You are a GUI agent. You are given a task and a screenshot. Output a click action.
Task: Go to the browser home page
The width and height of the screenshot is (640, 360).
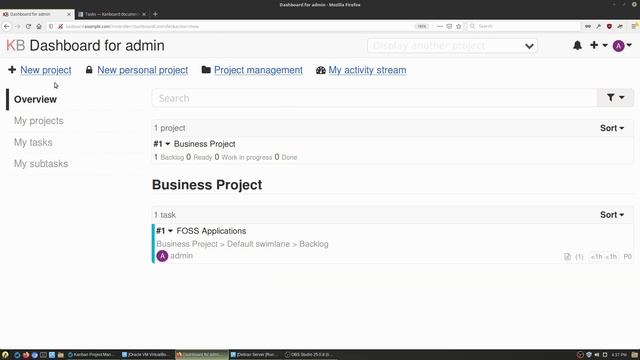tap(39, 27)
